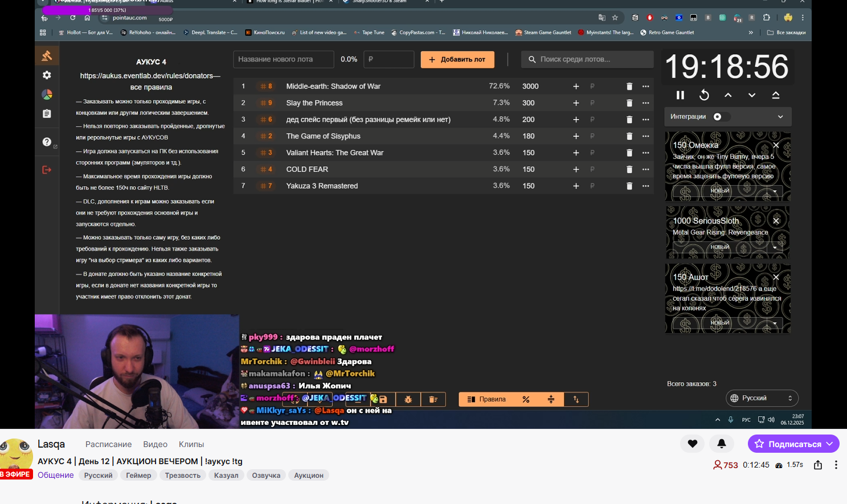
Task: Open dropdown arrow on Омежка donation card
Action: tap(775, 191)
